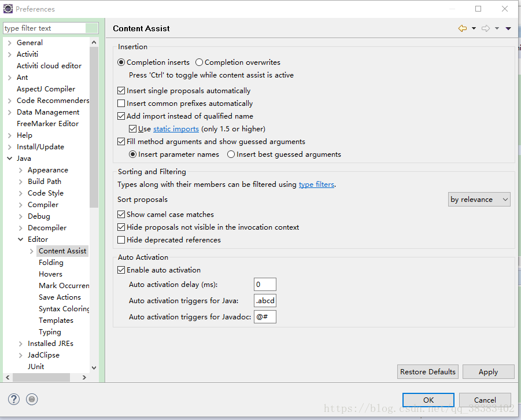
Task: Toggle Show camel case matches
Action: [121, 215]
